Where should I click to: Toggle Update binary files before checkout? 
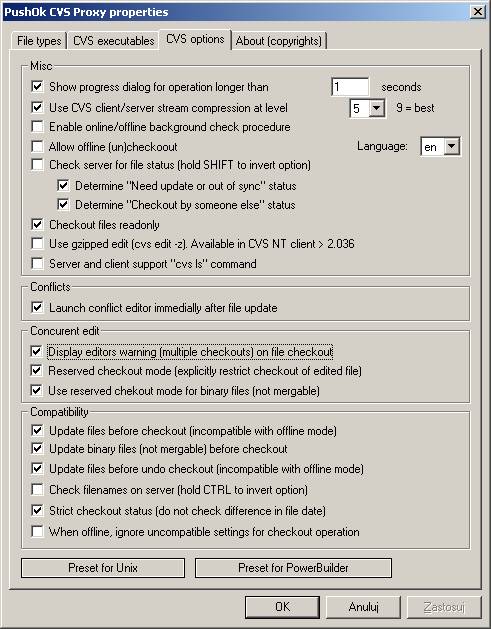pos(37,448)
